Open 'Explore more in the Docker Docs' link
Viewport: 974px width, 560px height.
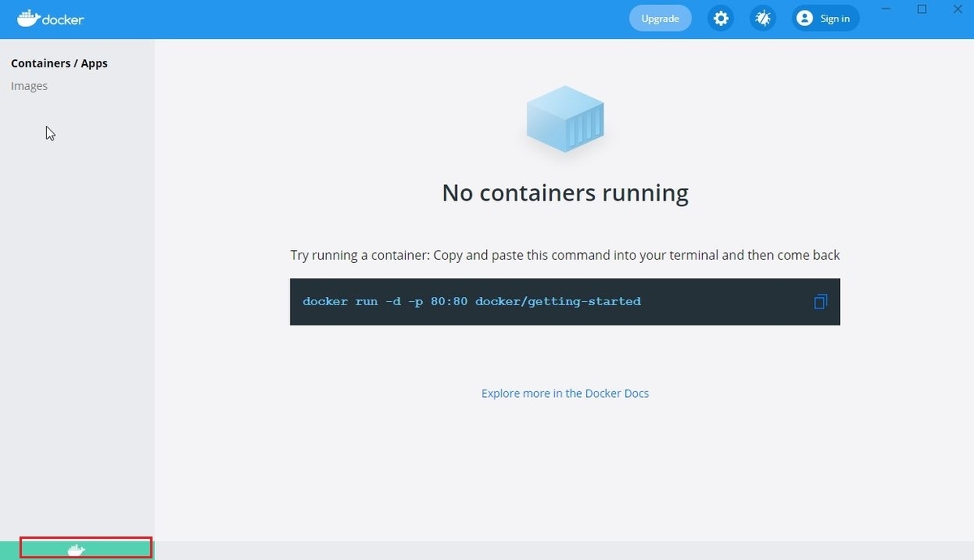pos(565,393)
